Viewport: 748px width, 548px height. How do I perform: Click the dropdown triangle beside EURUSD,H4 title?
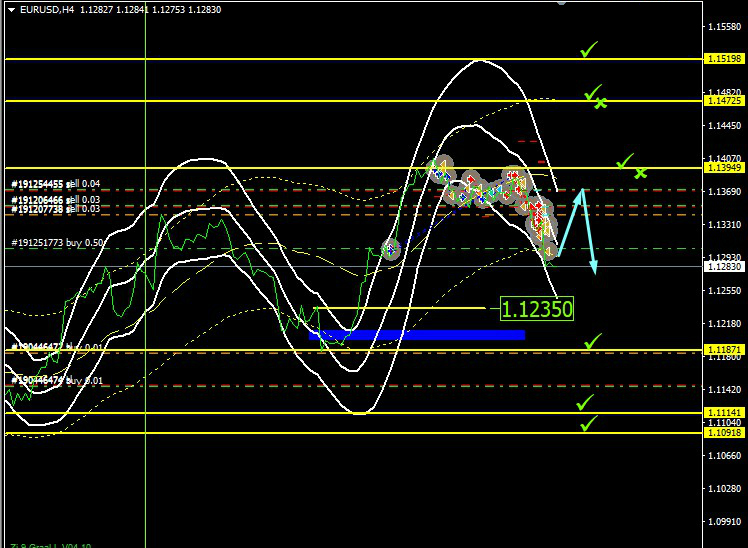coord(9,9)
